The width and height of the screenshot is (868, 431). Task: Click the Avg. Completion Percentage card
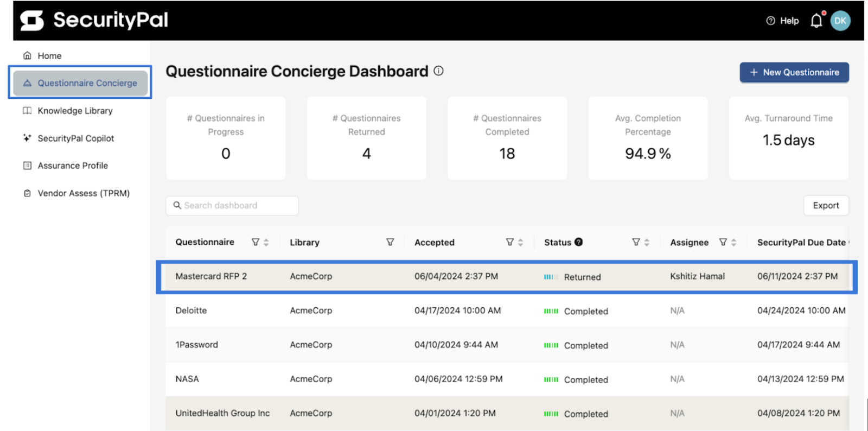648,138
